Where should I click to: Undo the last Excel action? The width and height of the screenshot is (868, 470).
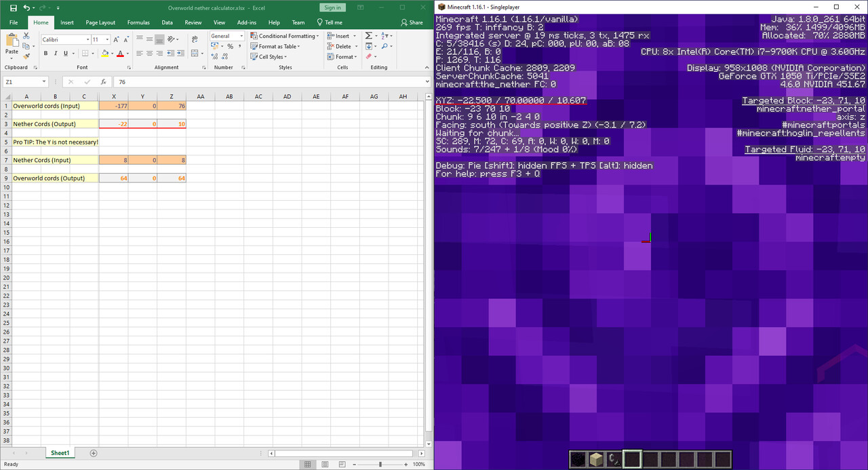pyautogui.click(x=26, y=7)
